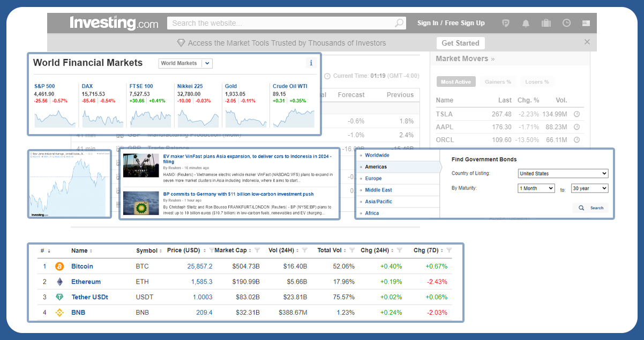Open the Chg (7D) column filter icon

pos(449,250)
